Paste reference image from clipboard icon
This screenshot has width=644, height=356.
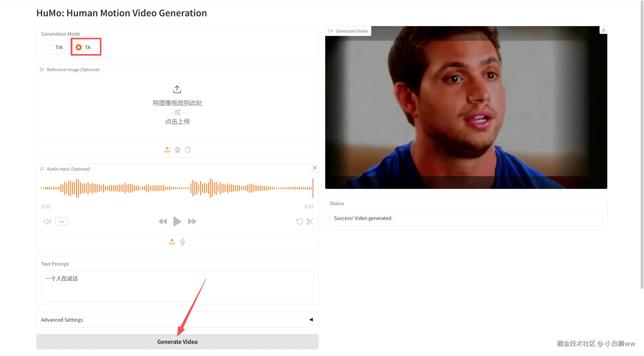pyautogui.click(x=188, y=150)
